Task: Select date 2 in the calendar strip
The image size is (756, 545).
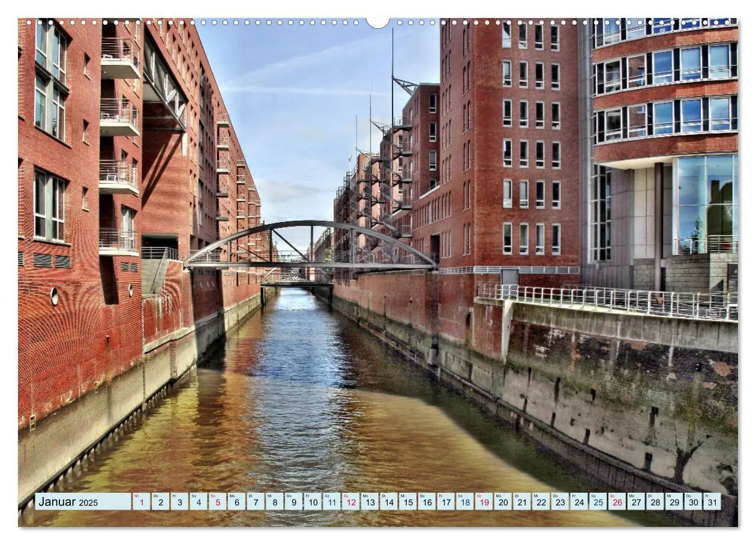Action: pyautogui.click(x=161, y=502)
